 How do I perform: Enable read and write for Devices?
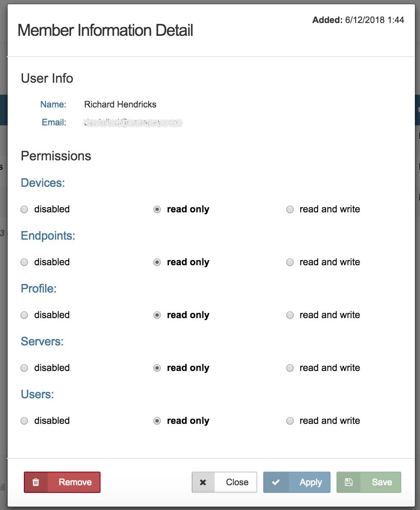[x=290, y=209]
